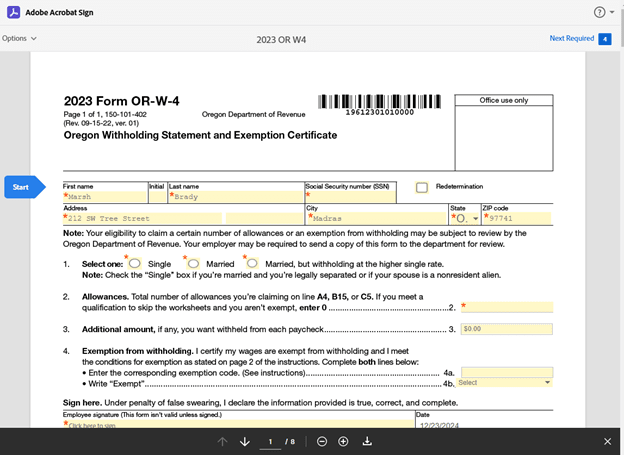Click the blue required fields count badge
Image resolution: width=624 pixels, height=455 pixels.
(x=604, y=39)
